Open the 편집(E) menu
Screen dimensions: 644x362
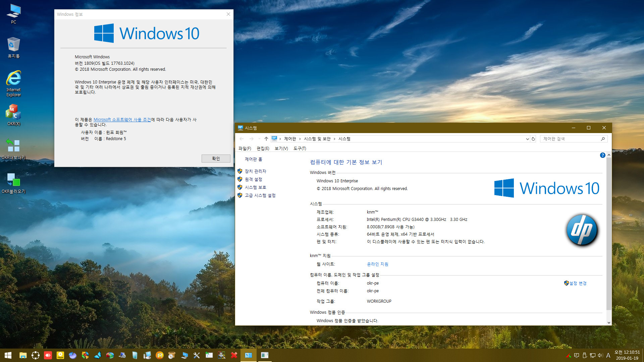coord(263,148)
